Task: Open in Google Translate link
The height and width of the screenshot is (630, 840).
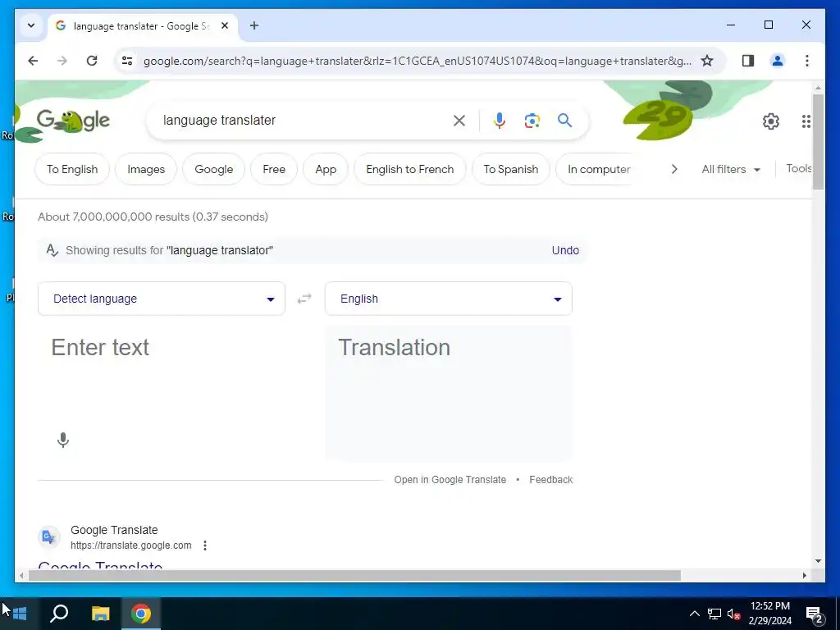Action: (x=450, y=479)
